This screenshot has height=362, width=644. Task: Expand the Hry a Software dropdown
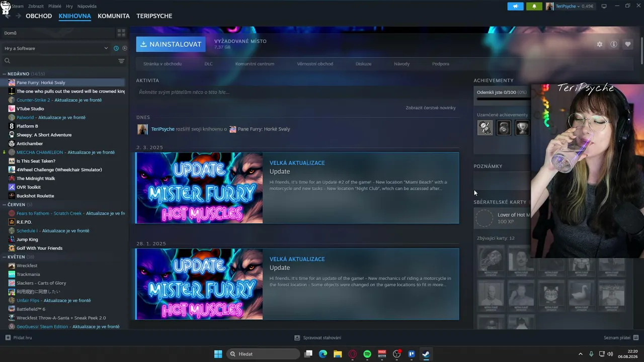coord(56,48)
